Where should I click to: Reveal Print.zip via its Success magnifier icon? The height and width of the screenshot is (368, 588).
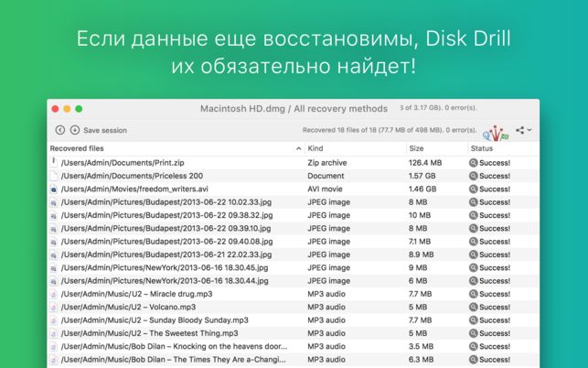point(474,163)
